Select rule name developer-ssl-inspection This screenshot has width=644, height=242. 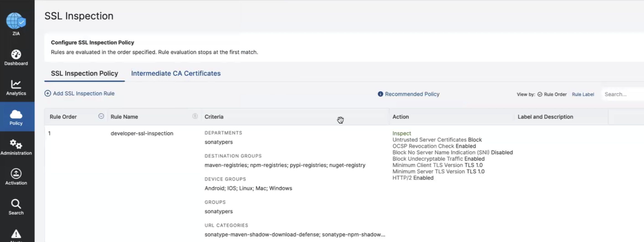tap(142, 134)
